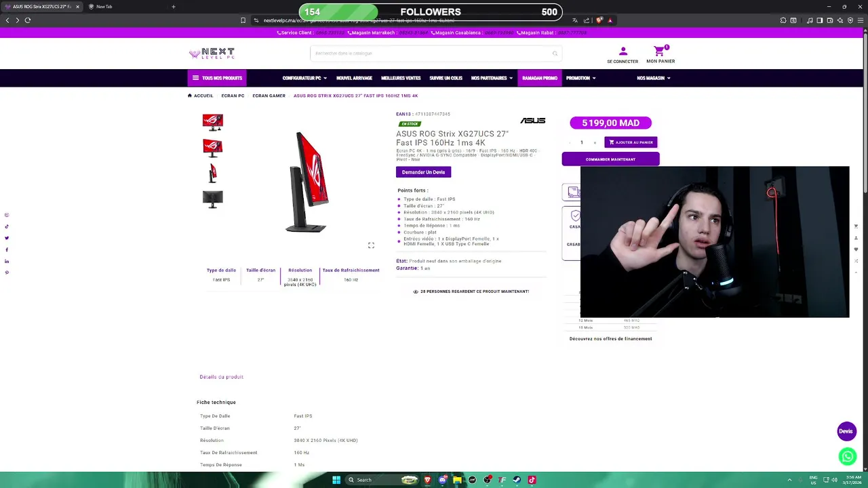Open Suivre Un Colis menu item

pyautogui.click(x=446, y=78)
